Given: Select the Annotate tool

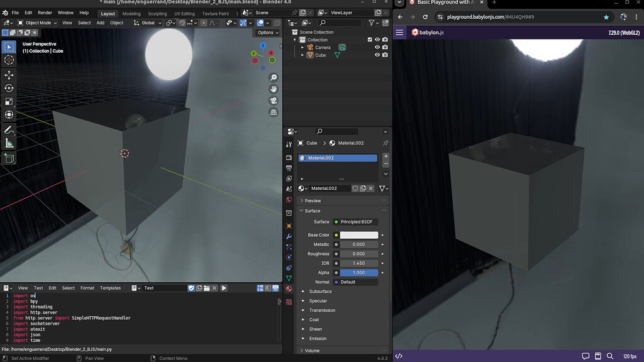Looking at the screenshot, I should click(x=9, y=128).
